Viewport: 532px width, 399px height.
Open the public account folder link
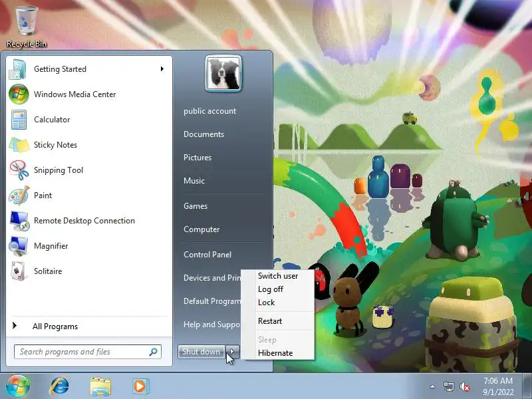(x=209, y=111)
